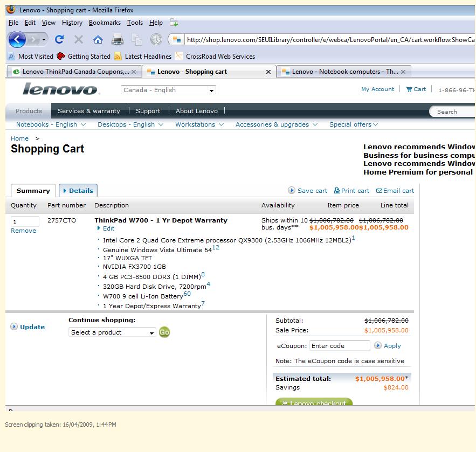Click the eCoupon Enter code field

pos(340,345)
